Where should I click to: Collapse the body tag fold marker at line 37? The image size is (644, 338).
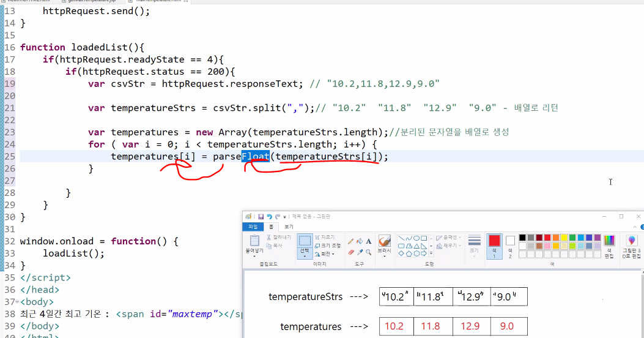[17, 302]
